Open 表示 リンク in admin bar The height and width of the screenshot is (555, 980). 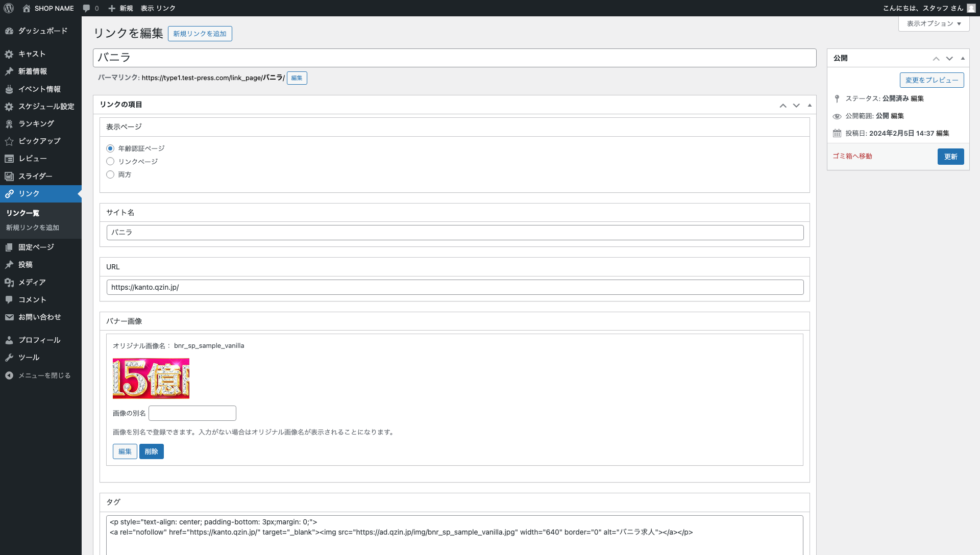158,8
